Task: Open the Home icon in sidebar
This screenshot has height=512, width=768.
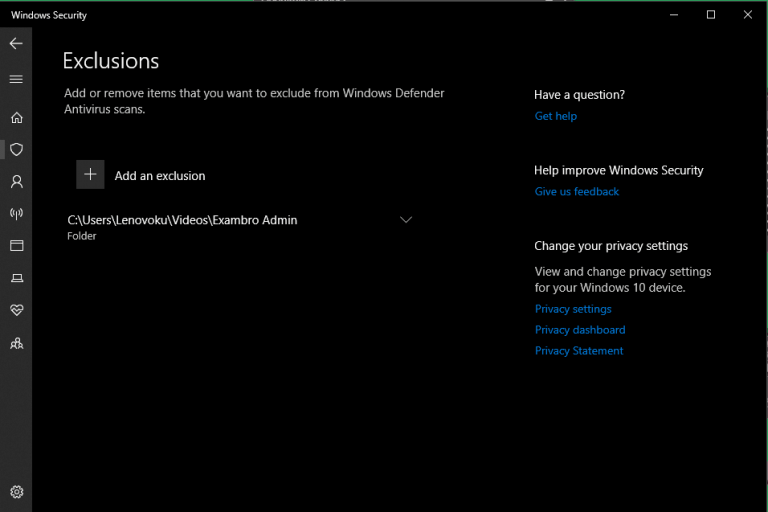Action: 17,118
